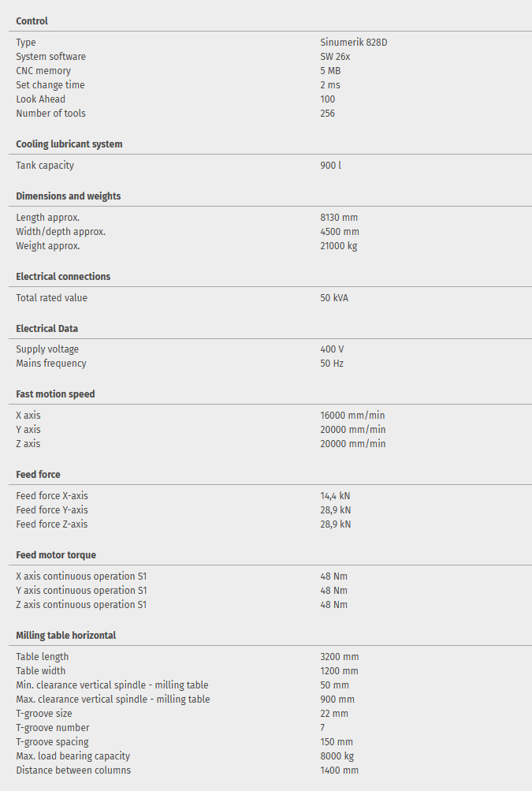The height and width of the screenshot is (791, 532).
Task: Click the Milling table horizontal heading
Action: click(x=65, y=636)
